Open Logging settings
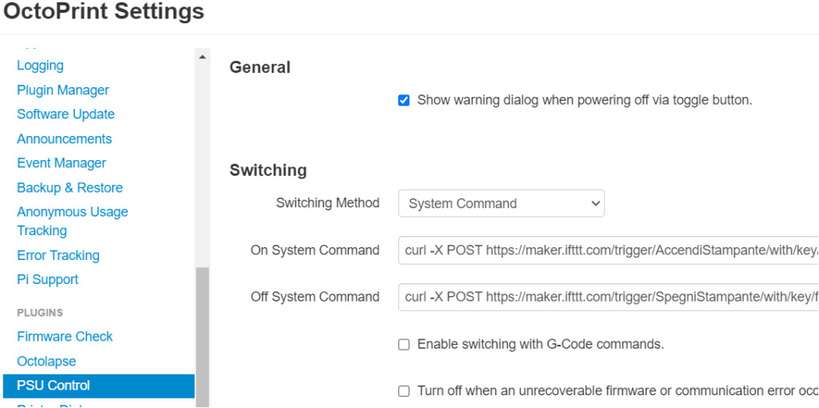Viewport: 819px width, 408px height. click(40, 66)
